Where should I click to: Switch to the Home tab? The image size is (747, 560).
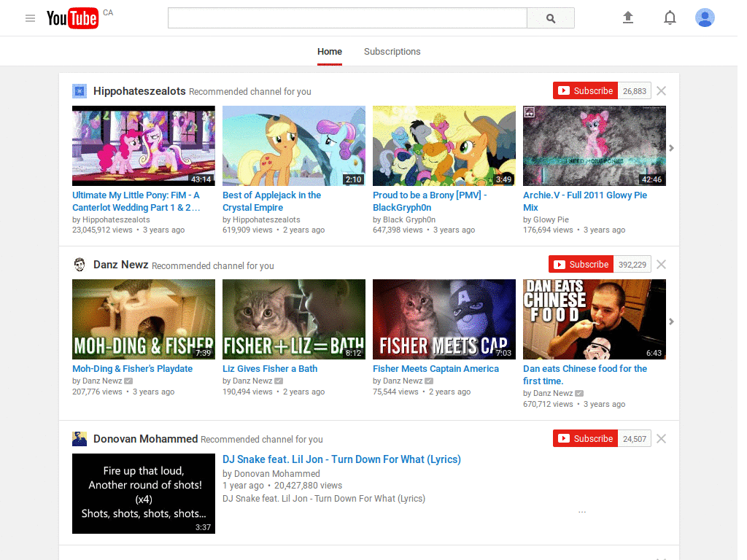(330, 52)
